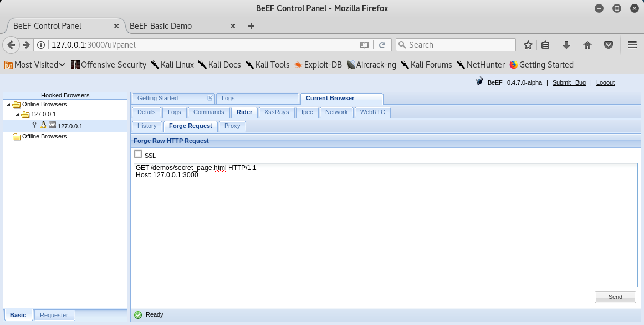
Task: Open the WebRTC tab
Action: point(372,112)
